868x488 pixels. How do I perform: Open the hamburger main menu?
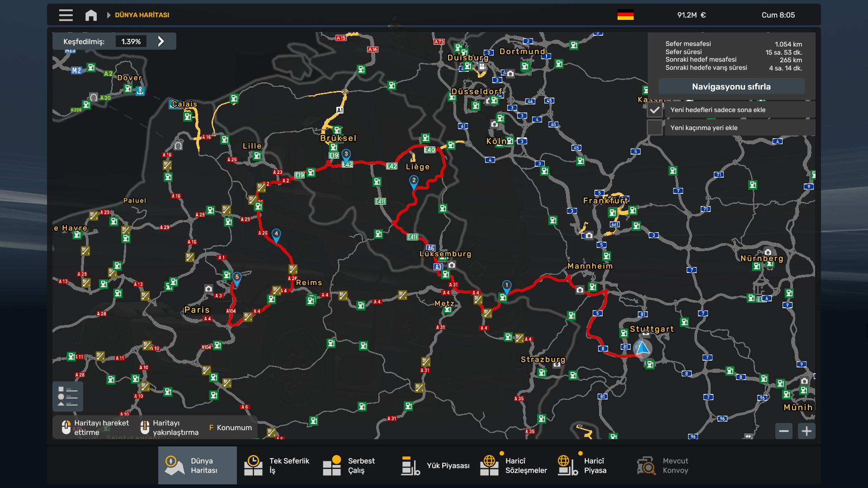point(66,15)
